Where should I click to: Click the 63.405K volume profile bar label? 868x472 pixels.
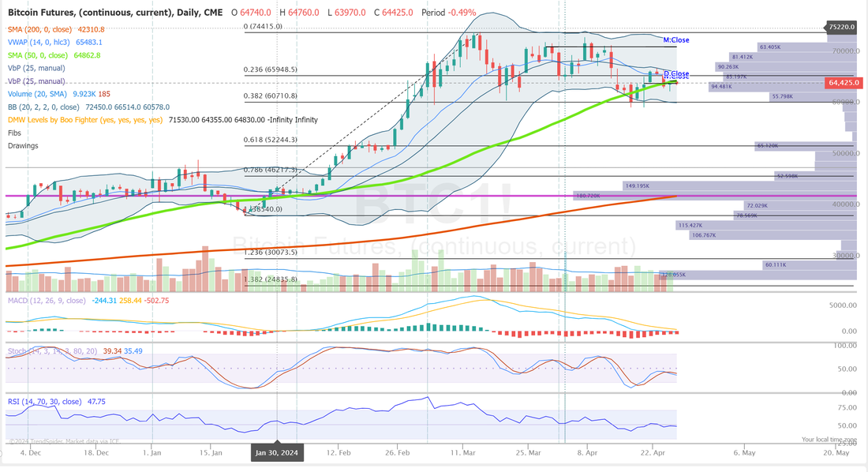[770, 47]
